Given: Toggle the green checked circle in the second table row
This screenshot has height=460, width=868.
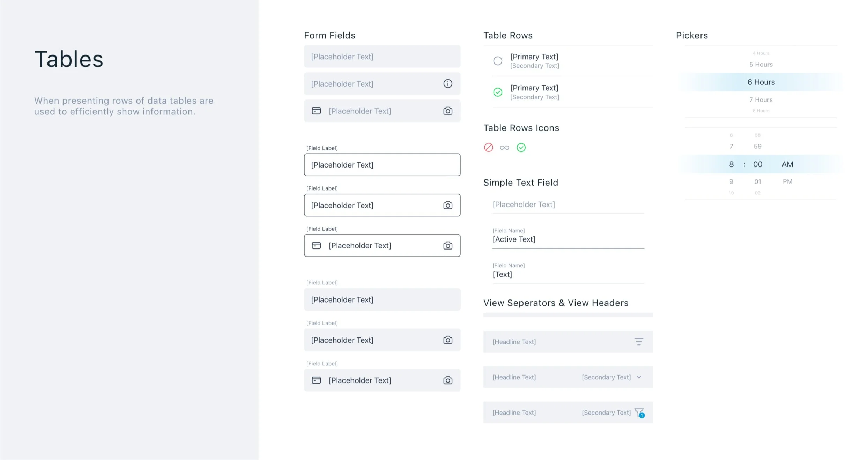Looking at the screenshot, I should [x=498, y=92].
